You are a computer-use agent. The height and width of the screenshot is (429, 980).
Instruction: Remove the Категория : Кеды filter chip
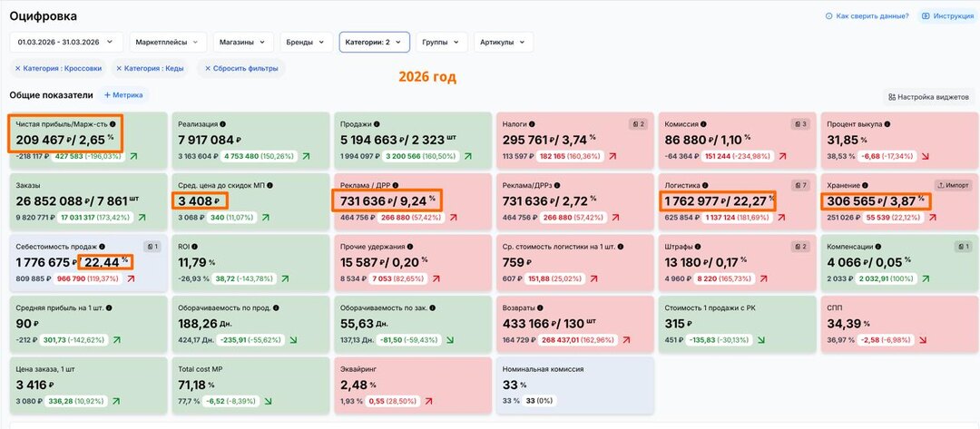coord(119,69)
